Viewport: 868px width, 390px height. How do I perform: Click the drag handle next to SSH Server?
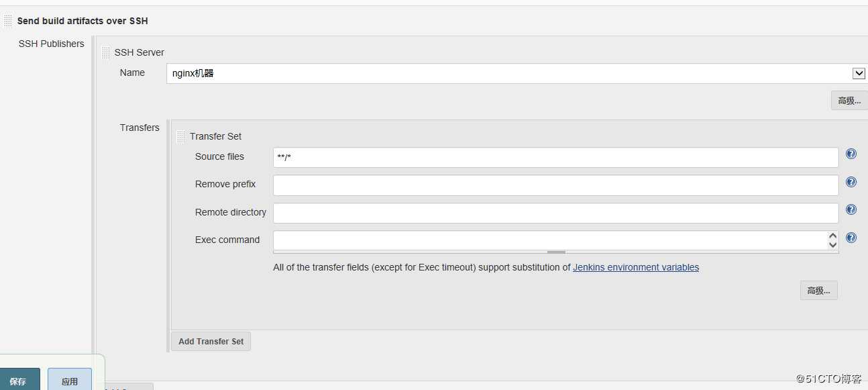pyautogui.click(x=106, y=52)
